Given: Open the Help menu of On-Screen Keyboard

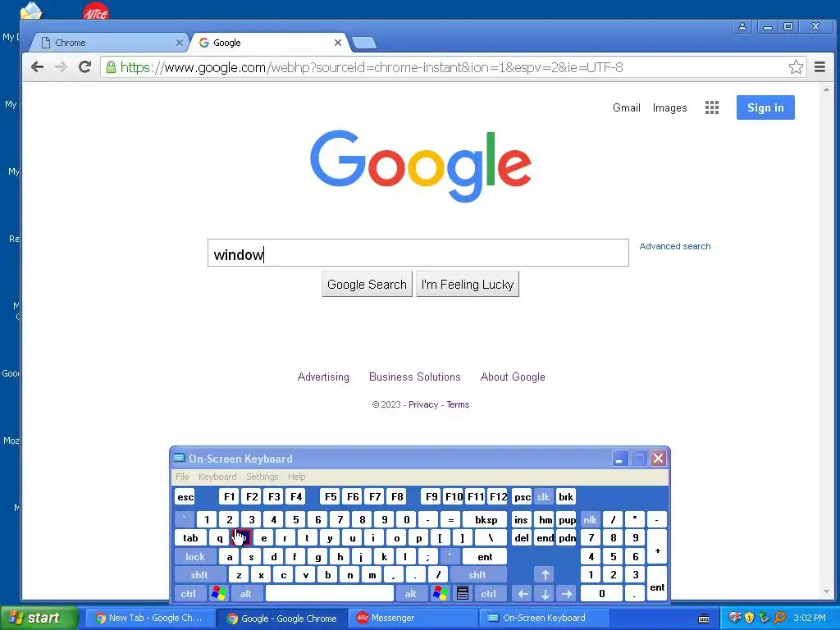Looking at the screenshot, I should pos(296,477).
